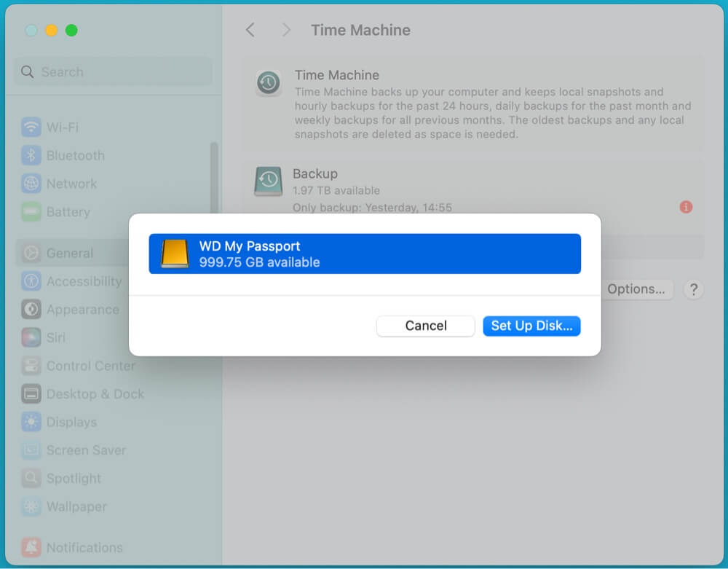Click the Backup disk icon

pyautogui.click(x=268, y=181)
